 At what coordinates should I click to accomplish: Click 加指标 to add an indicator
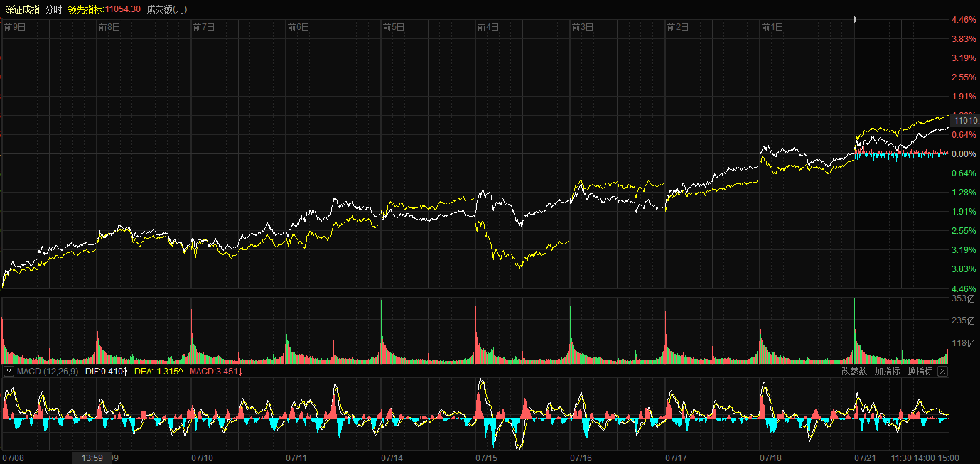click(887, 371)
